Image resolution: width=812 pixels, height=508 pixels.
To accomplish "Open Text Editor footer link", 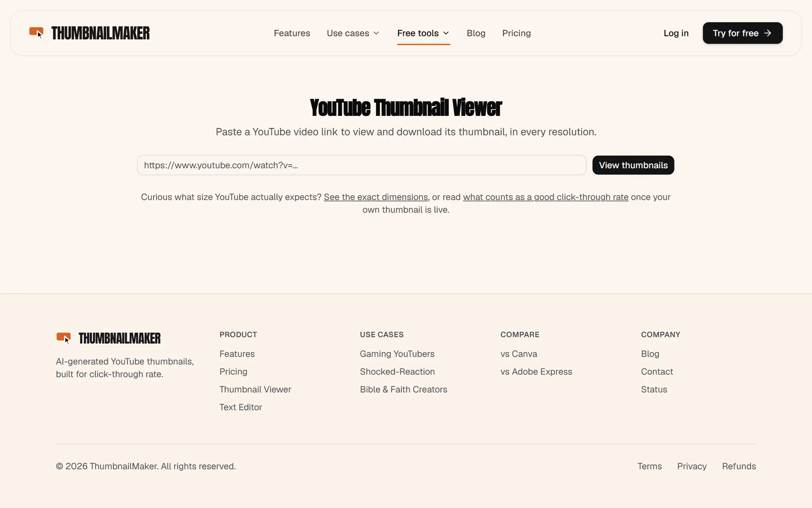I will pos(241,407).
